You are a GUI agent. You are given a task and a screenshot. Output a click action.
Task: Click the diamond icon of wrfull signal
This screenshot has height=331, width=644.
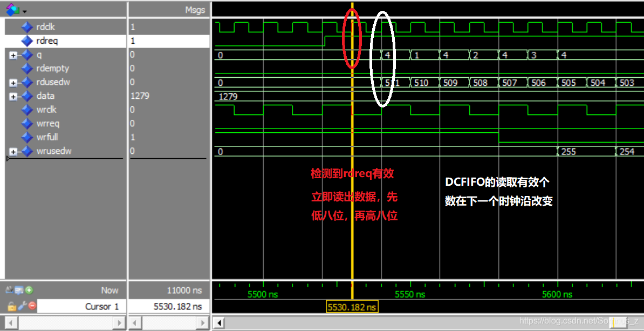click(x=26, y=137)
